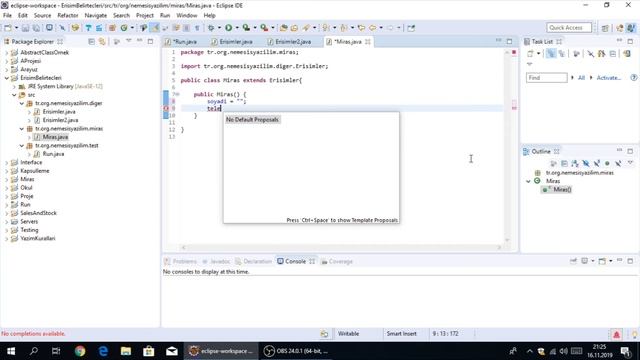
Task: Click the Open Perspective icon
Action: (605, 28)
